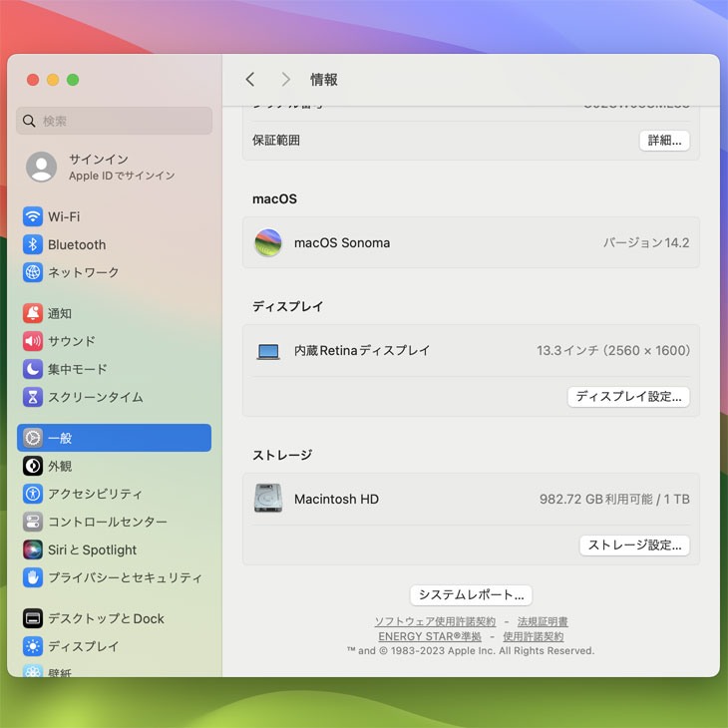Open Siri と Spotlight settings
728x728 pixels.
(114, 549)
